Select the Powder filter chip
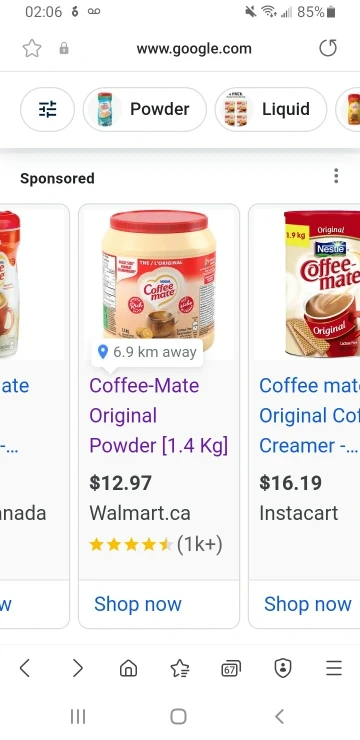The image size is (360, 740). coord(145,109)
